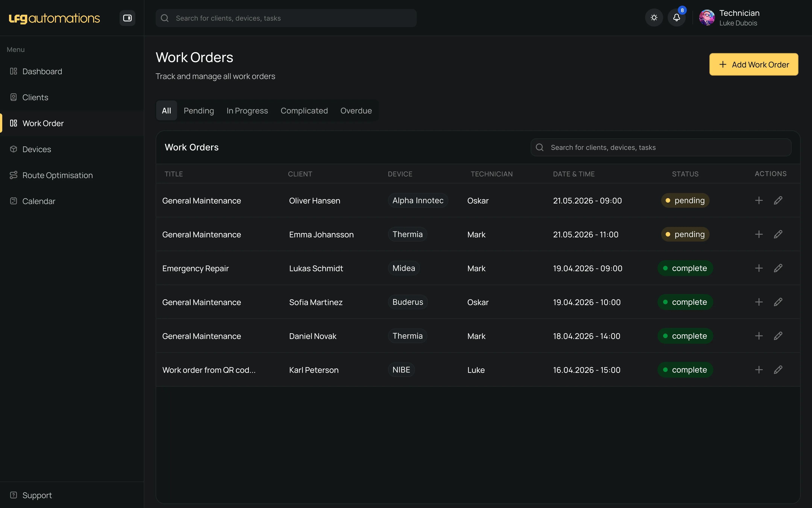Open Devices from the sidebar
Image resolution: width=812 pixels, height=508 pixels.
coord(72,149)
